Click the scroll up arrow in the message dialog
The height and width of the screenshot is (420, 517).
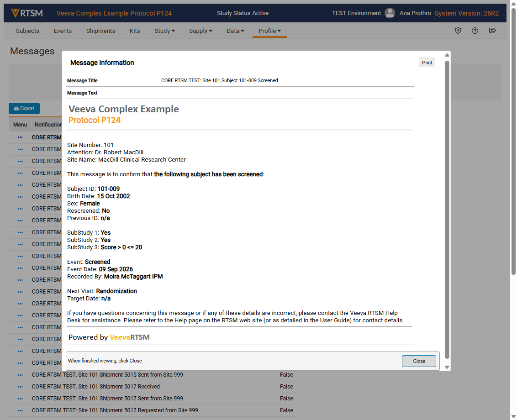447,55
